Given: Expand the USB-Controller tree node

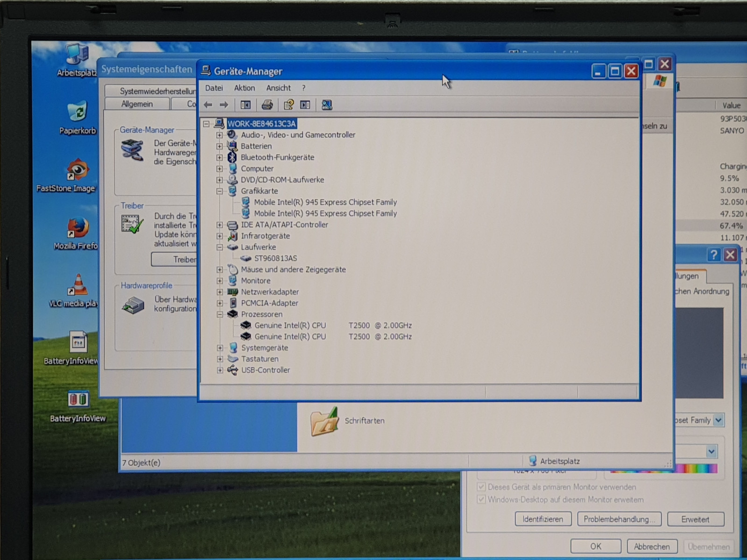Looking at the screenshot, I should (219, 371).
